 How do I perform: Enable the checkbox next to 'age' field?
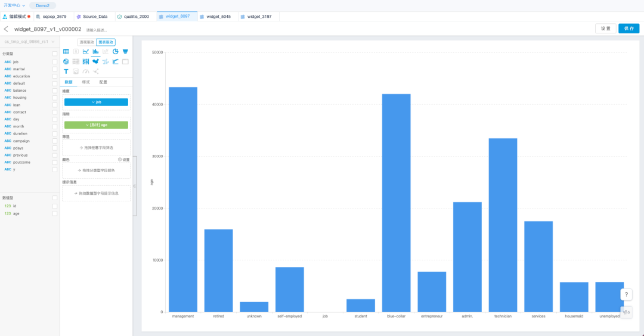point(55,213)
